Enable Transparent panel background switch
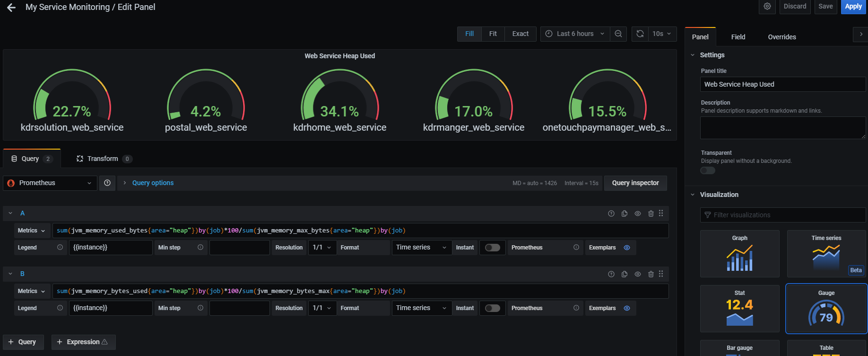 tap(708, 170)
